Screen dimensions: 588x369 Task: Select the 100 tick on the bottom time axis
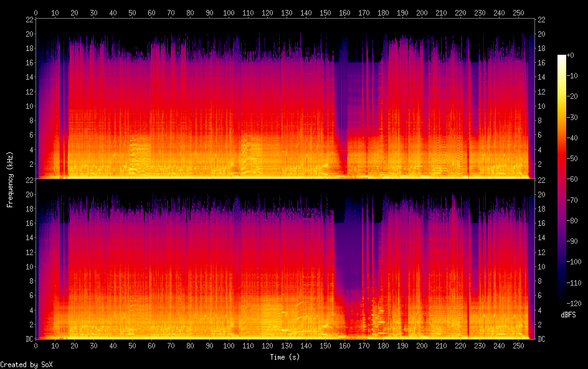click(x=229, y=345)
